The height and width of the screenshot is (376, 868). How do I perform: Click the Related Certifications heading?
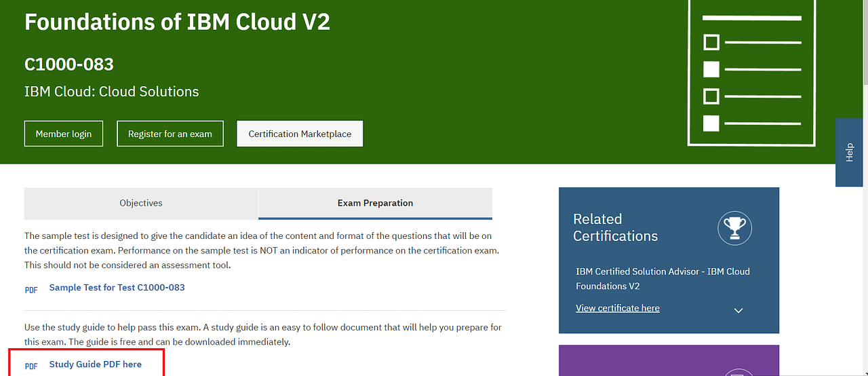pos(616,227)
